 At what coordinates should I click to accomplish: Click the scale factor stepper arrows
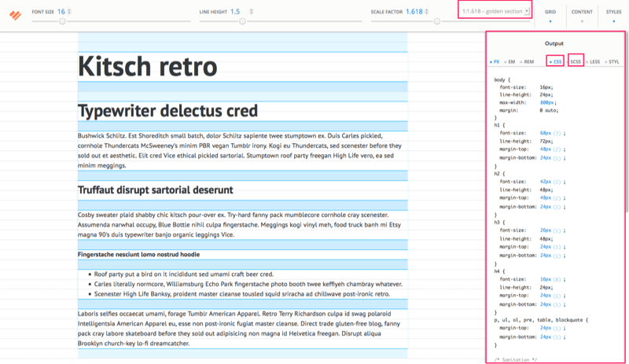426,12
